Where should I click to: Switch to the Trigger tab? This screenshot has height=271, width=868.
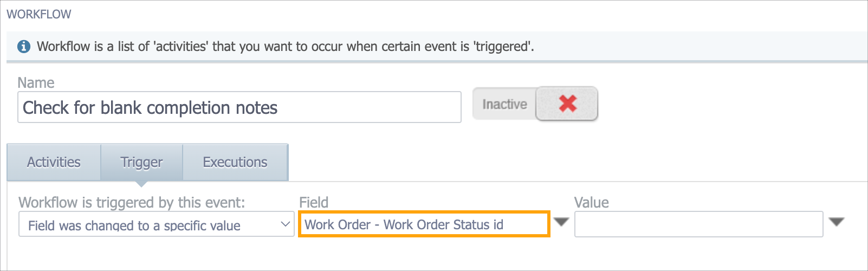tap(141, 162)
